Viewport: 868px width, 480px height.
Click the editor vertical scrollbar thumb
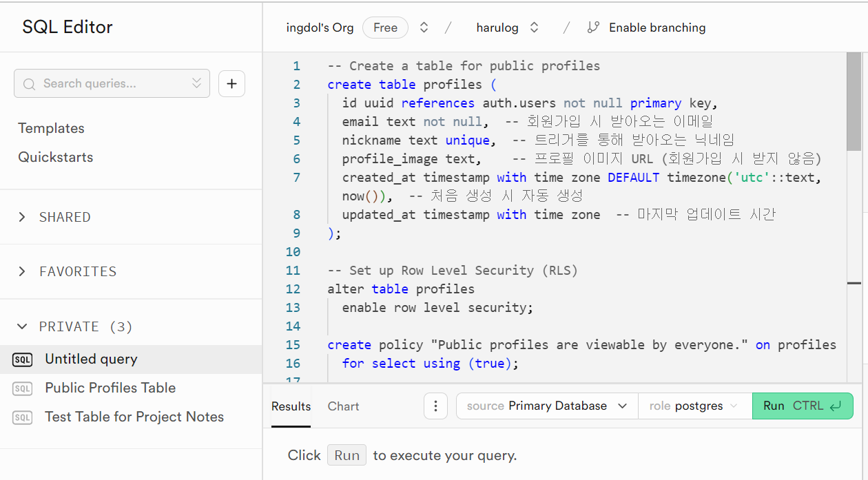(x=854, y=101)
